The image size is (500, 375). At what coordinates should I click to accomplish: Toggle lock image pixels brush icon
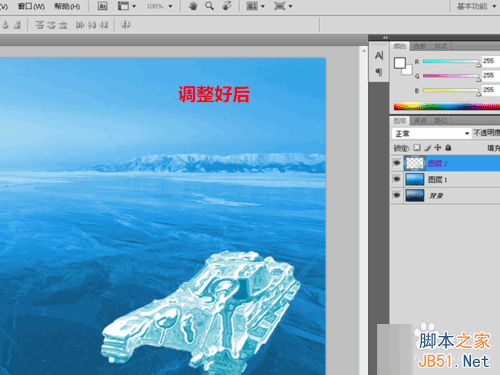click(x=428, y=147)
